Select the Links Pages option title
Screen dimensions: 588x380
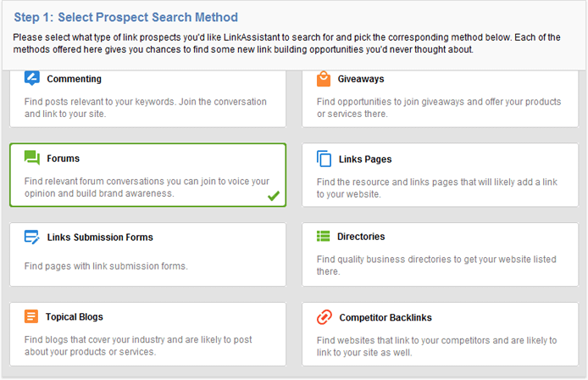(x=365, y=159)
